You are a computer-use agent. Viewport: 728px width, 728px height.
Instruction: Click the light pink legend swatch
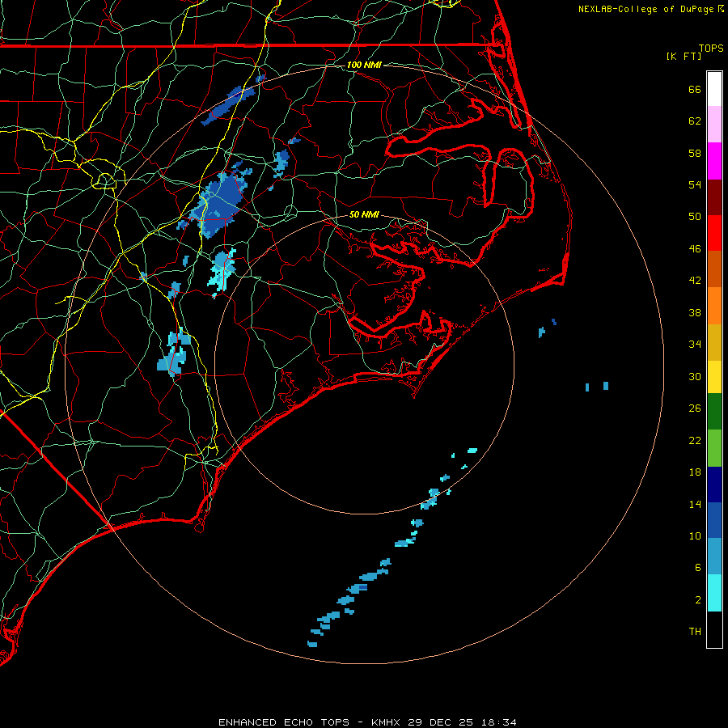point(714,124)
